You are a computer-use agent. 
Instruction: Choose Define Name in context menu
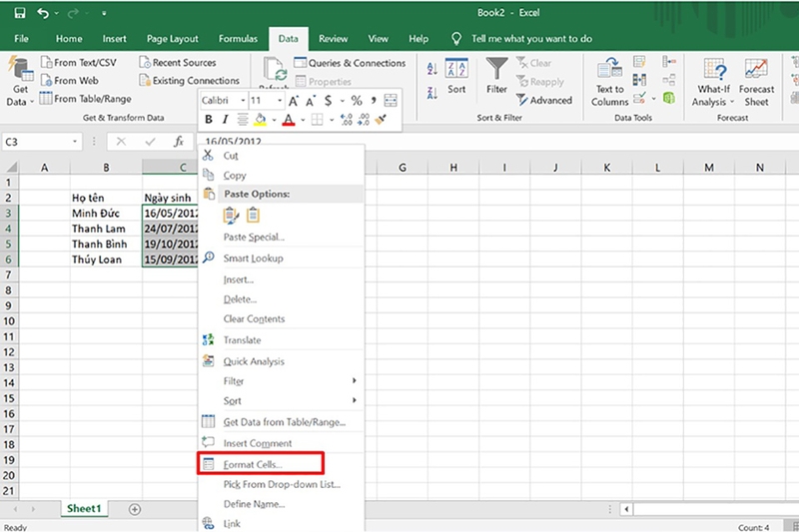tap(282, 504)
